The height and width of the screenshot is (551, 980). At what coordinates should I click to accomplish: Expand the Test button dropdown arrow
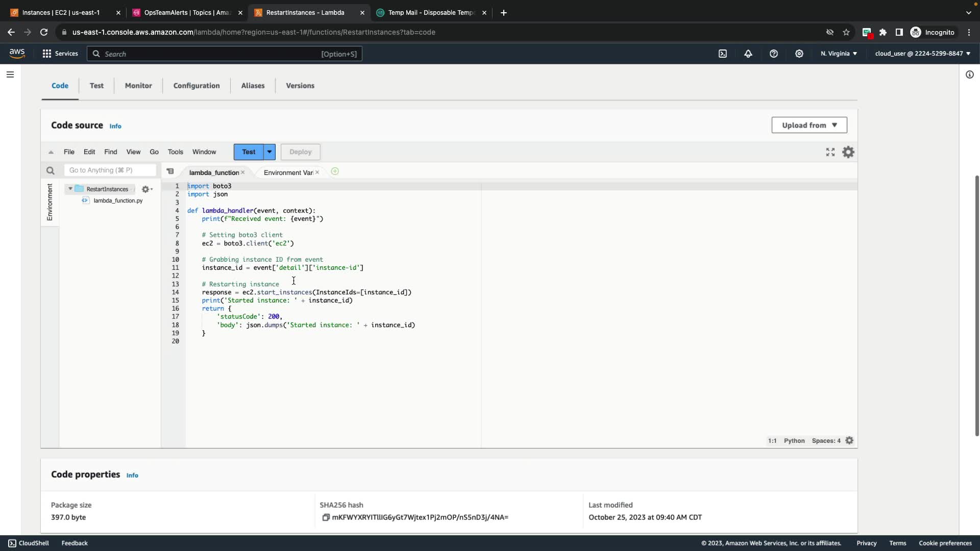pyautogui.click(x=269, y=152)
